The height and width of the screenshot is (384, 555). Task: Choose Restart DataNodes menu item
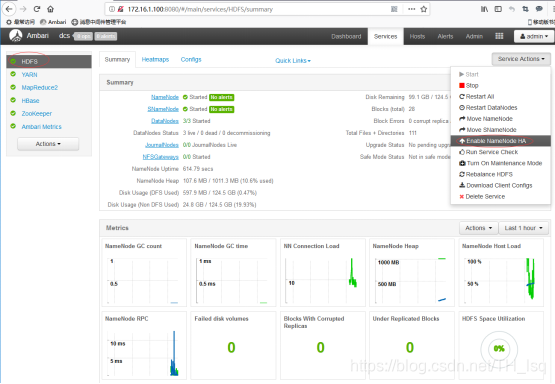(500, 108)
